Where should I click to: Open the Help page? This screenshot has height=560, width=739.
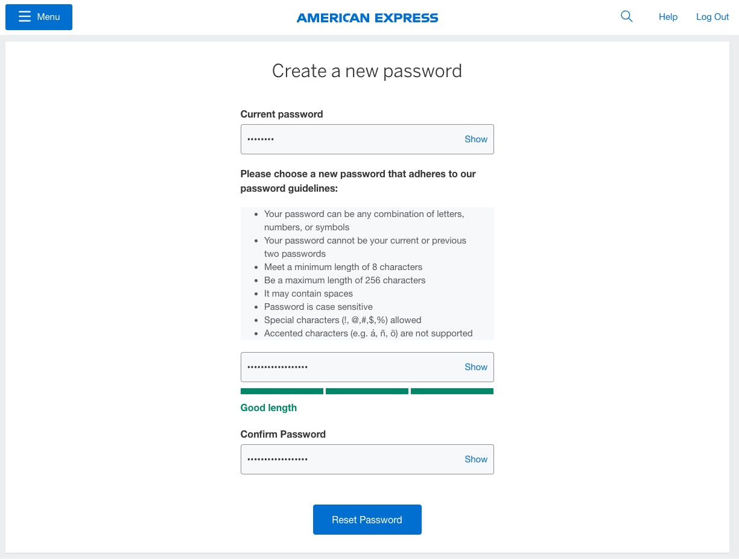click(x=668, y=17)
